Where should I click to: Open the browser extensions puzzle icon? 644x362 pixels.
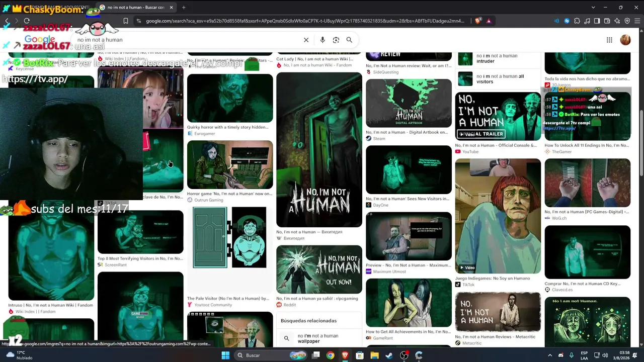tap(577, 21)
